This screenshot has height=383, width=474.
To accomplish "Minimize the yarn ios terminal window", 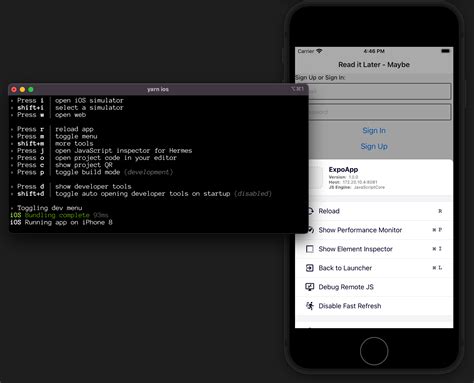I will 22,89.
